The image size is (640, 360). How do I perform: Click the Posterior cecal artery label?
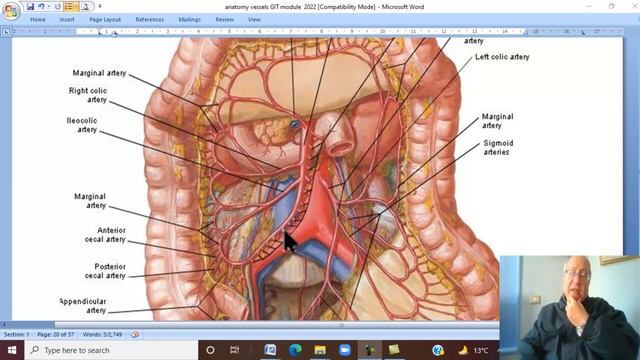pyautogui.click(x=105, y=271)
